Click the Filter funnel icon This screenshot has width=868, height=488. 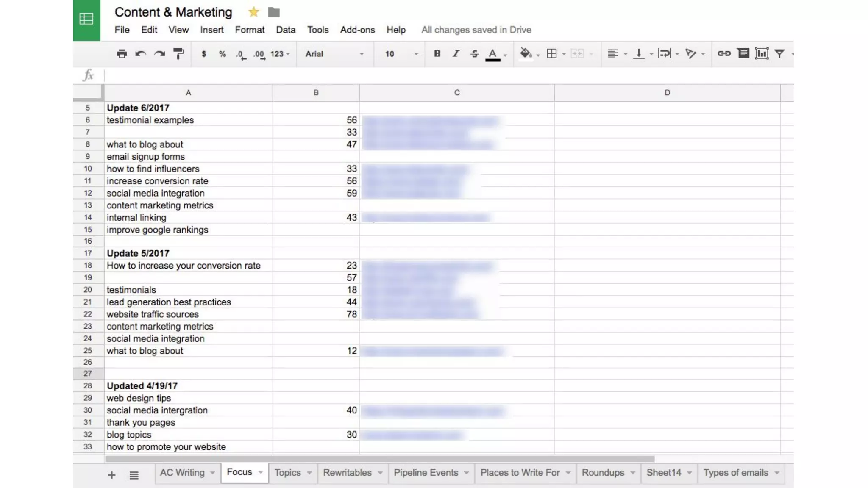tap(779, 53)
